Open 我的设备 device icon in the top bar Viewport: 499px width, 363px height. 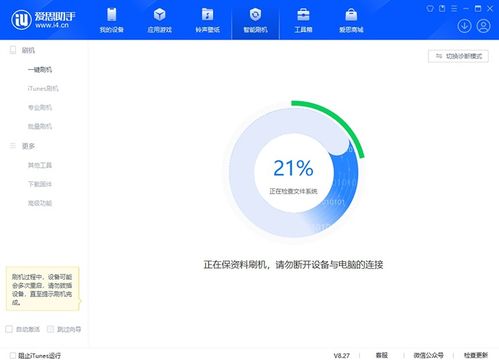112,15
